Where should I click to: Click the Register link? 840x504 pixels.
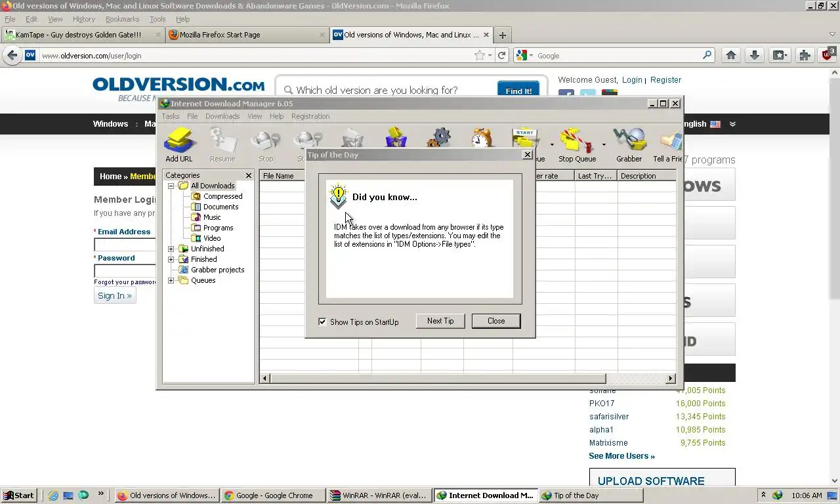click(x=665, y=80)
